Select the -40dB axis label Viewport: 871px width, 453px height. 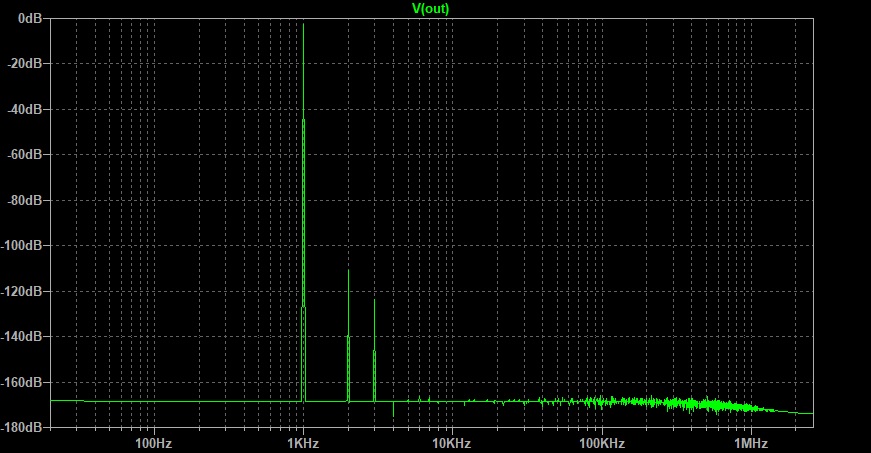tap(25, 109)
